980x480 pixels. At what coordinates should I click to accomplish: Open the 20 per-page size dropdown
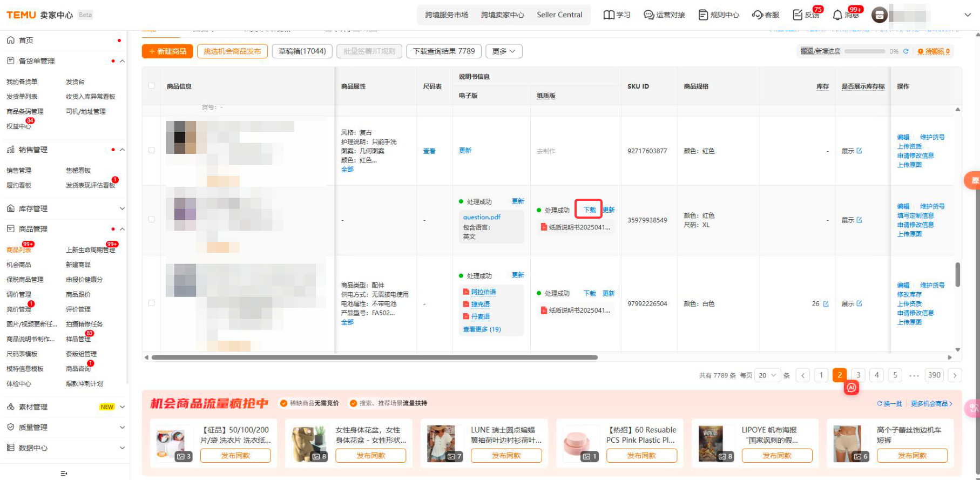click(x=767, y=375)
